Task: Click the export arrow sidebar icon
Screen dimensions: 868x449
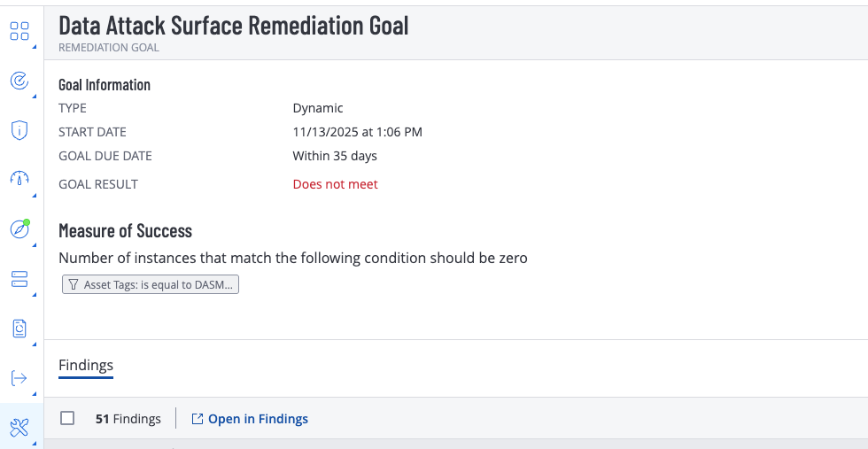Action: [19, 378]
